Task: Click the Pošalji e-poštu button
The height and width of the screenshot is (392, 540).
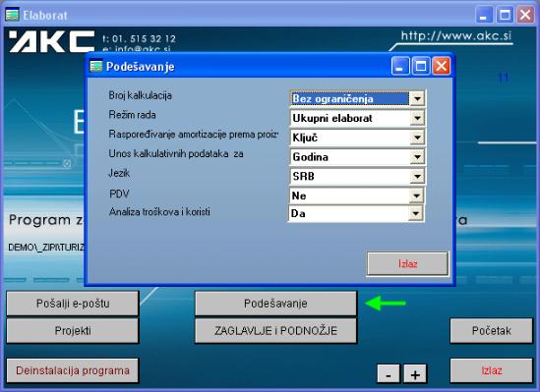Action: [x=73, y=304]
